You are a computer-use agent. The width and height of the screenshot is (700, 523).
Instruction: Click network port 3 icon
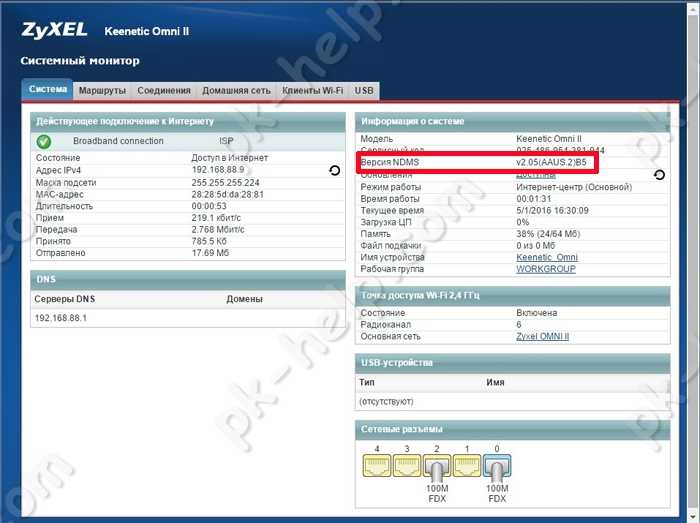[407, 465]
